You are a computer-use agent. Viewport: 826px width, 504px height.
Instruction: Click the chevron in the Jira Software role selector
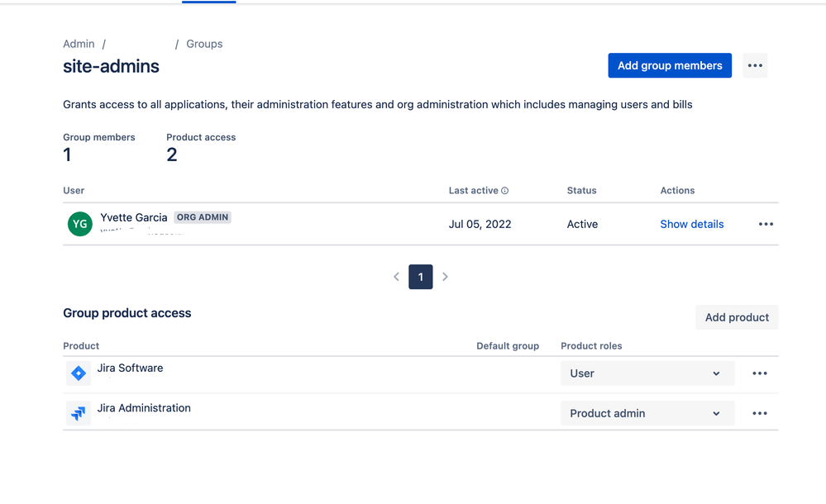(x=716, y=373)
